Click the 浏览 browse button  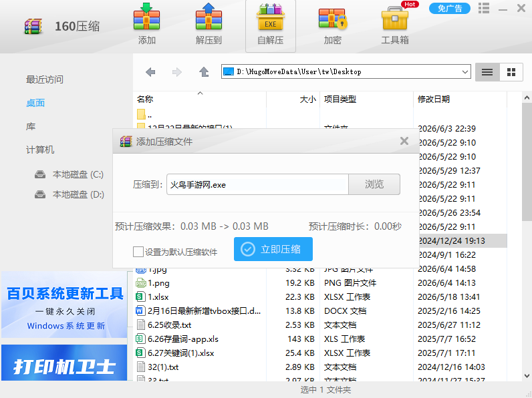point(374,184)
